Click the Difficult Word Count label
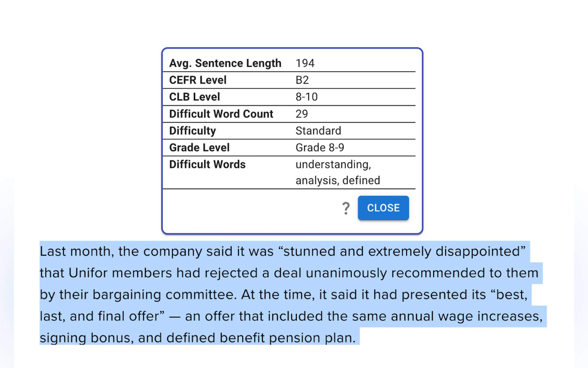This screenshot has width=588, height=368. click(x=221, y=114)
